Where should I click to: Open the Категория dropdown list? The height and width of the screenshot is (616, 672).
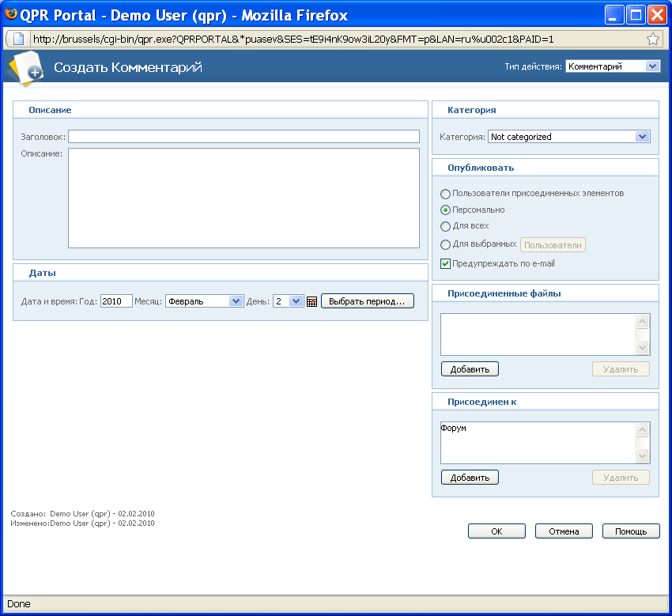coord(568,137)
